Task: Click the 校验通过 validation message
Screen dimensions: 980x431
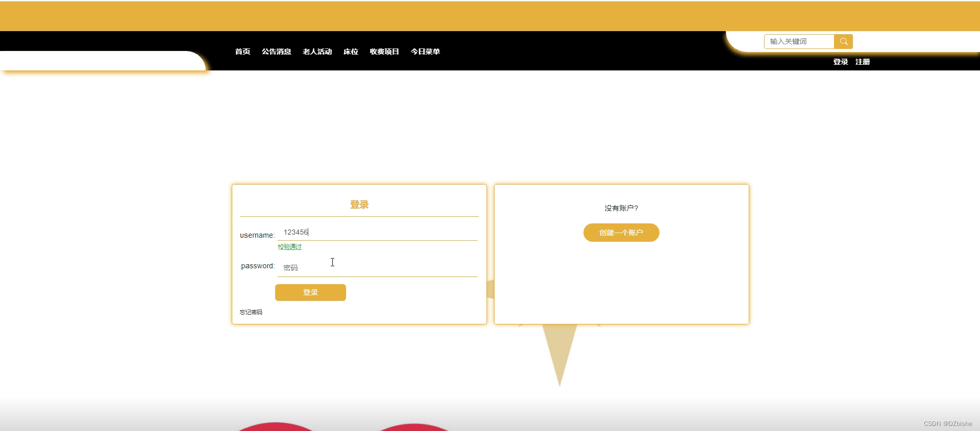Action: pos(290,247)
